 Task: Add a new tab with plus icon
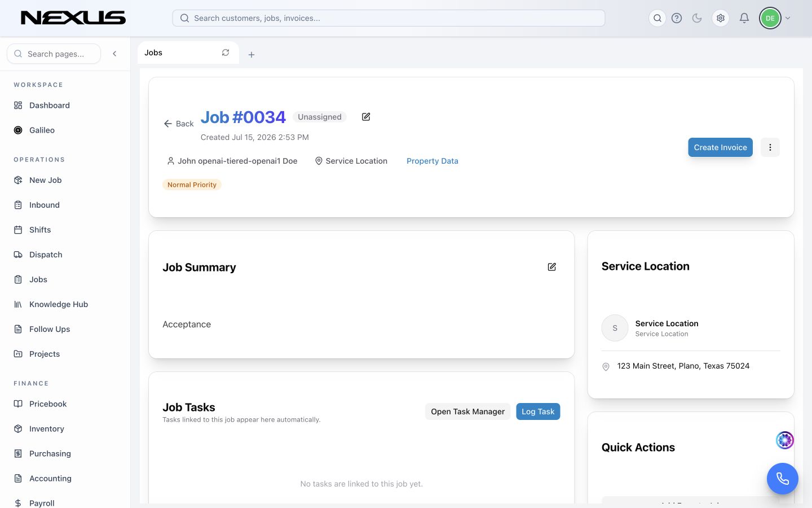click(251, 55)
